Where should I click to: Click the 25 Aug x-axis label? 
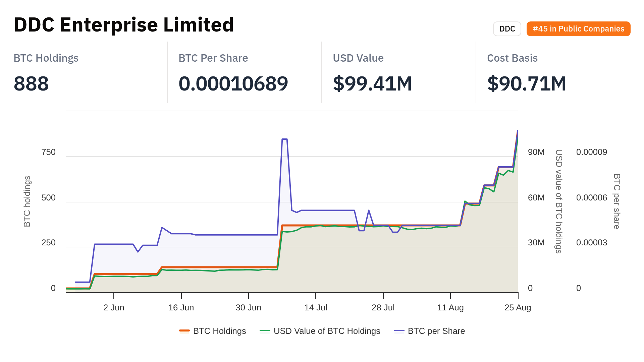click(518, 307)
